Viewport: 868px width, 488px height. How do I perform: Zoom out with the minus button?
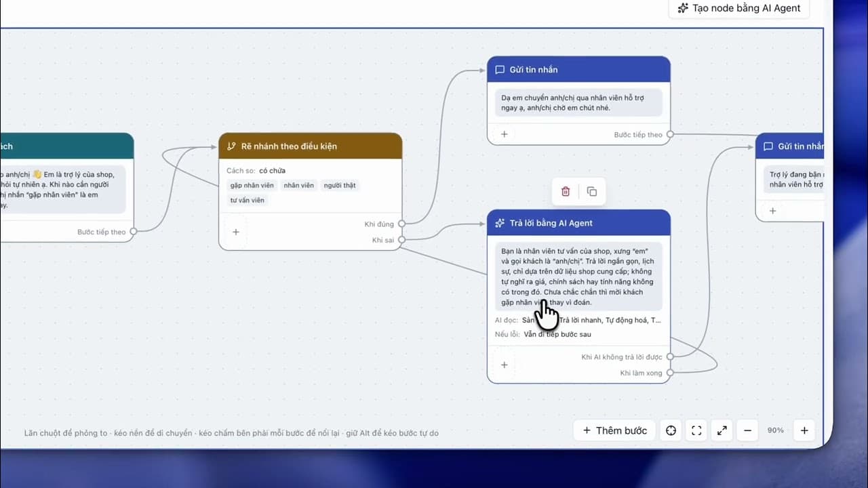click(747, 430)
